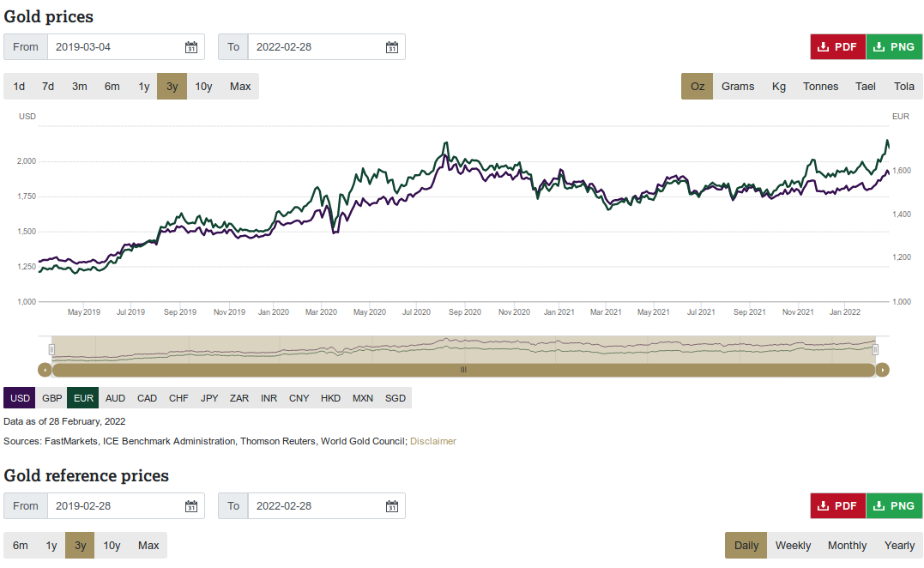Select 10y range for gold prices

(x=203, y=87)
